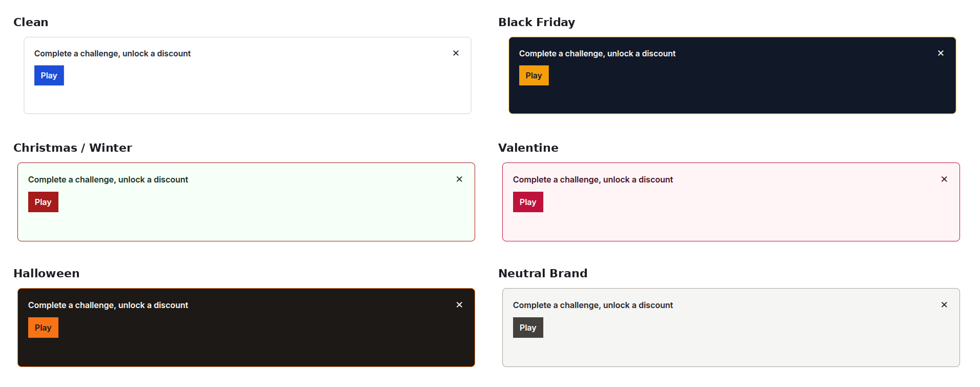Image resolution: width=980 pixels, height=387 pixels.
Task: Click the Halloween heading label
Action: click(47, 273)
